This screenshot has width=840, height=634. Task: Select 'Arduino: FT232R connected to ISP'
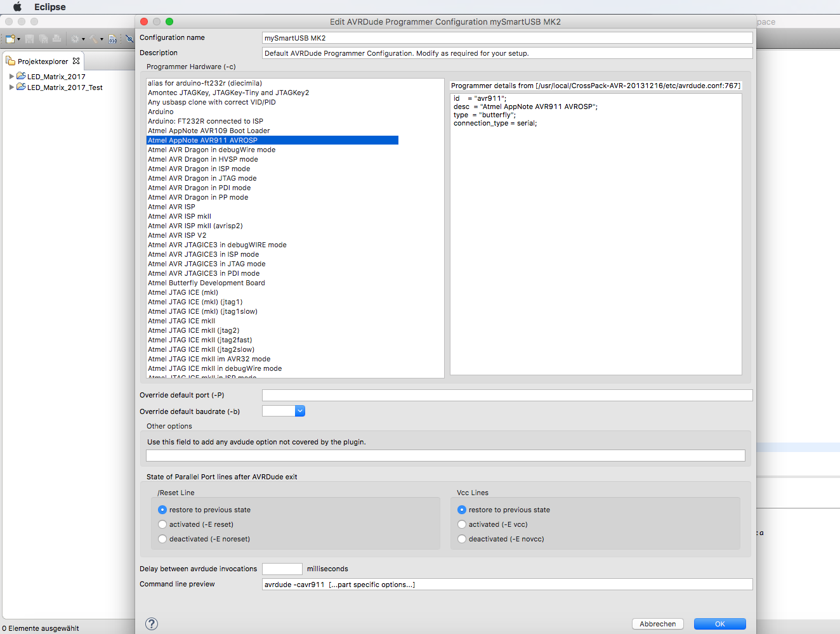206,121
